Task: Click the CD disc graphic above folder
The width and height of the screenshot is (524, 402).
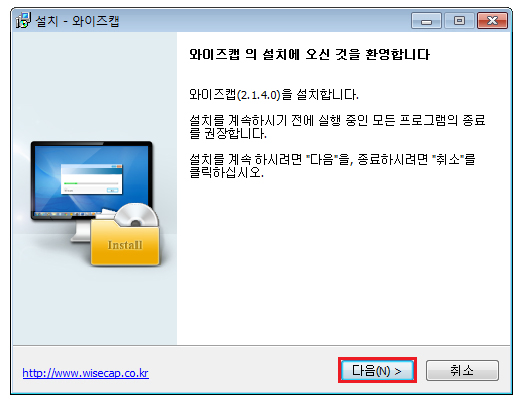Action: point(137,215)
